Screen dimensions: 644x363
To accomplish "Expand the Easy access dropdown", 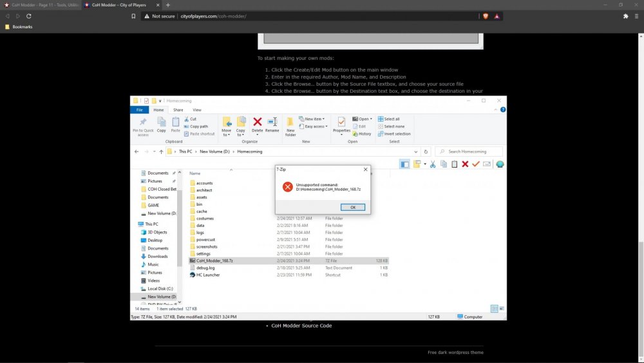I will 315,126.
